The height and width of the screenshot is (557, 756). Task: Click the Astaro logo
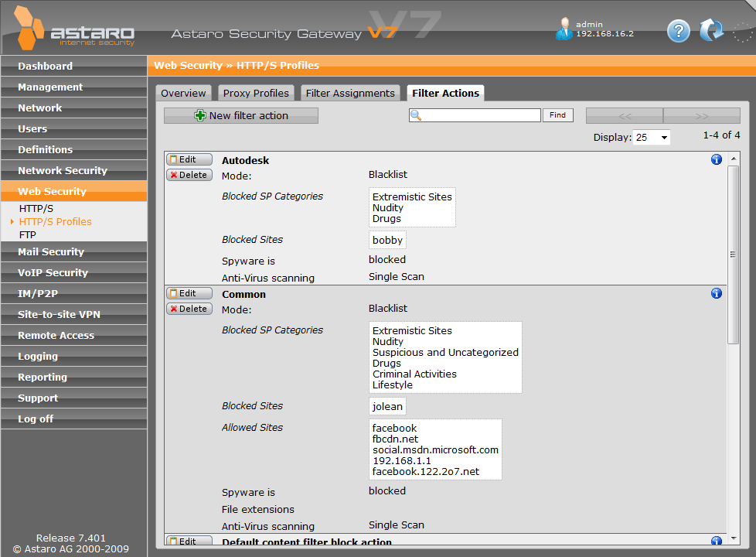(73, 31)
